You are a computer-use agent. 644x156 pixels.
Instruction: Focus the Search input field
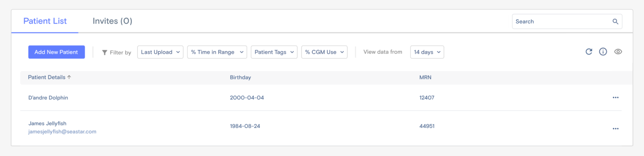(x=561, y=22)
